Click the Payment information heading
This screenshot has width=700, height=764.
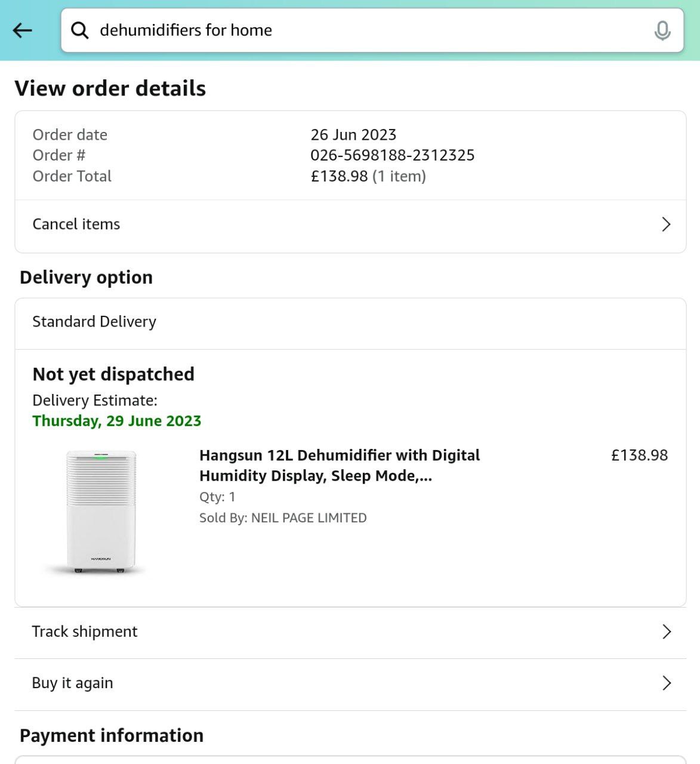coord(112,735)
